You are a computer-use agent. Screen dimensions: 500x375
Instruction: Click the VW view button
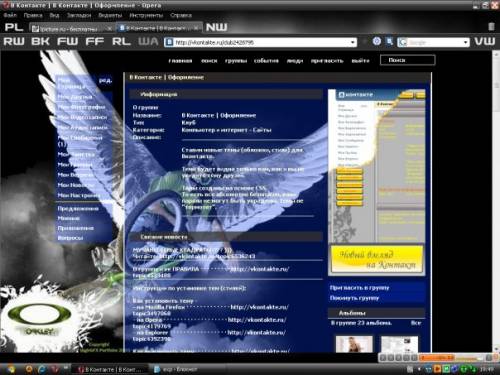pyautogui.click(x=485, y=42)
